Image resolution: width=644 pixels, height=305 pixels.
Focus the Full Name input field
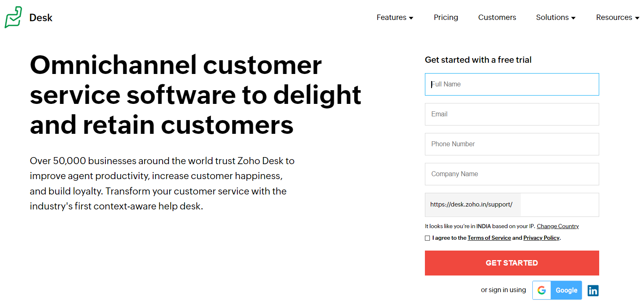[512, 84]
